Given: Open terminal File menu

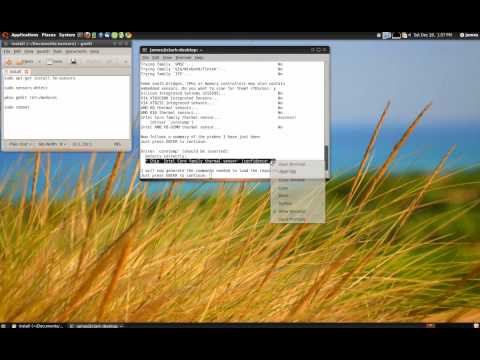Looking at the screenshot, I should click(145, 58).
